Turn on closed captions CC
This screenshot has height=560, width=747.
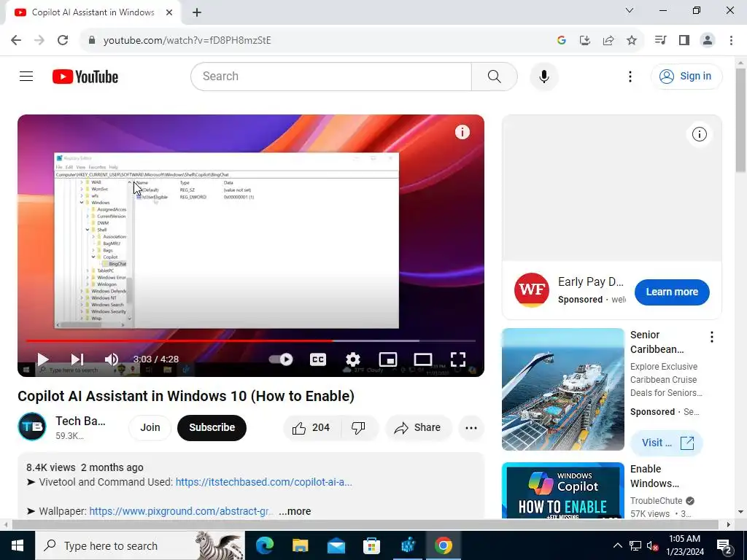pyautogui.click(x=318, y=359)
